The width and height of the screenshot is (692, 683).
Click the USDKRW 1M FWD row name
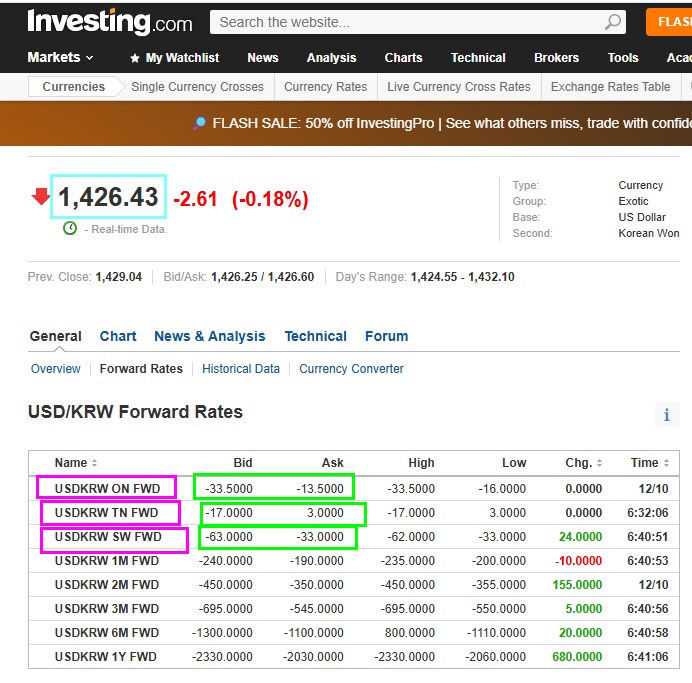tap(107, 561)
